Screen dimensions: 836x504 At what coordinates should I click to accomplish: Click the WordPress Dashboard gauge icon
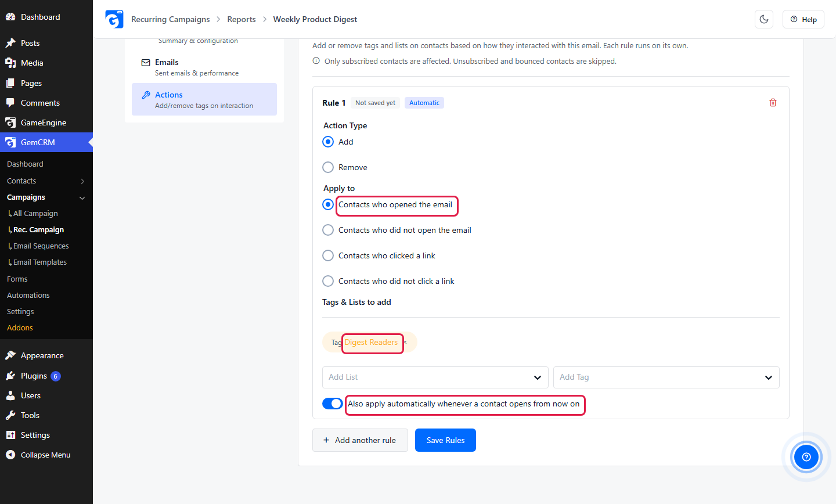[x=10, y=17]
